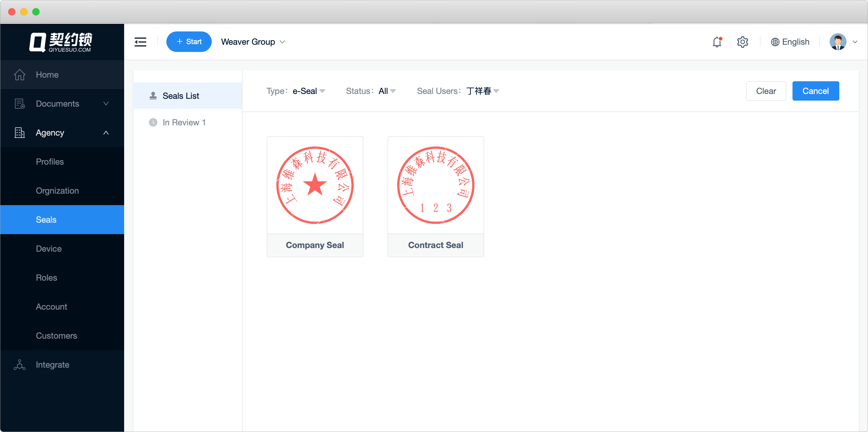Click the Integrate nodes icon
The image size is (868, 432).
(x=20, y=365)
